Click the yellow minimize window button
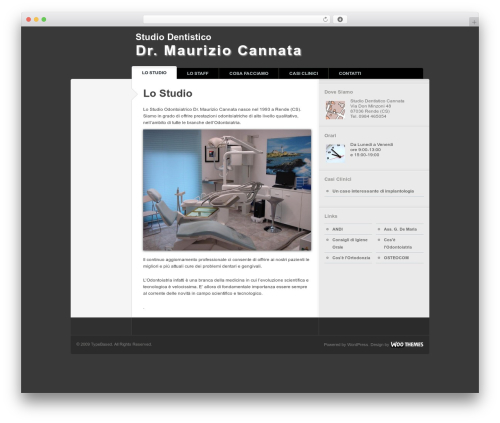The image size is (500, 423). tap(36, 20)
